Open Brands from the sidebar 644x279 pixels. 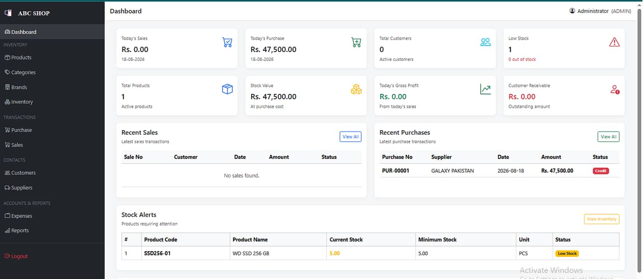[52, 87]
